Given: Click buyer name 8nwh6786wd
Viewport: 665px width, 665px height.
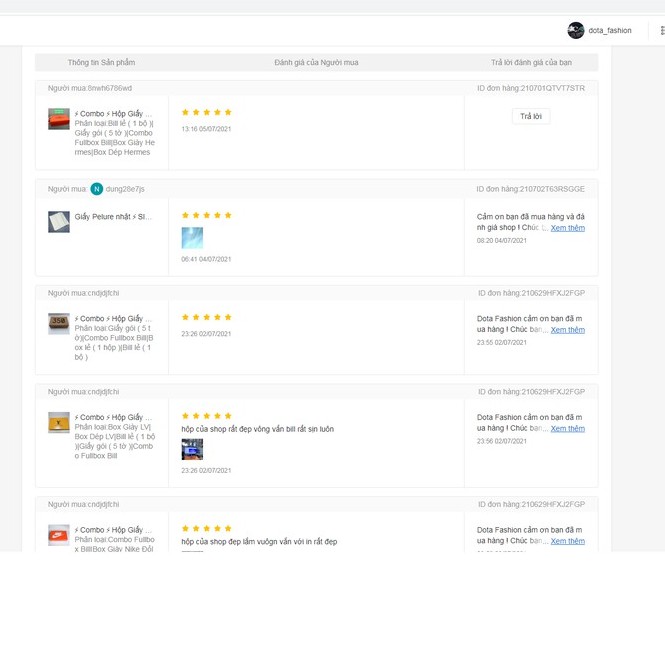Looking at the screenshot, I should [110, 88].
